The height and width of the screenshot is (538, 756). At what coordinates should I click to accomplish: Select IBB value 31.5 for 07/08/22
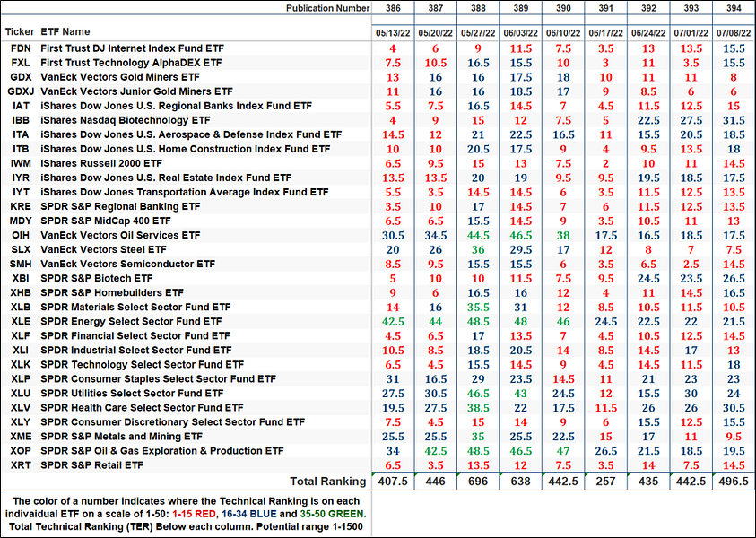[734, 120]
